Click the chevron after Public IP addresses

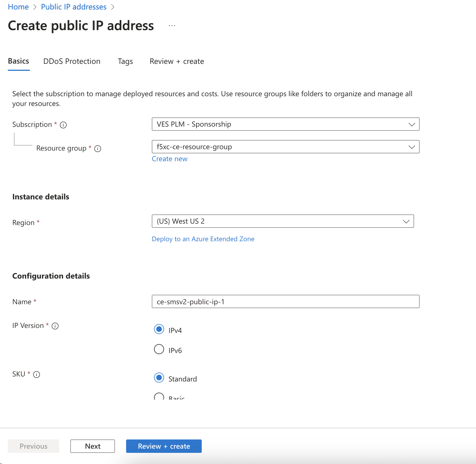coord(113,7)
